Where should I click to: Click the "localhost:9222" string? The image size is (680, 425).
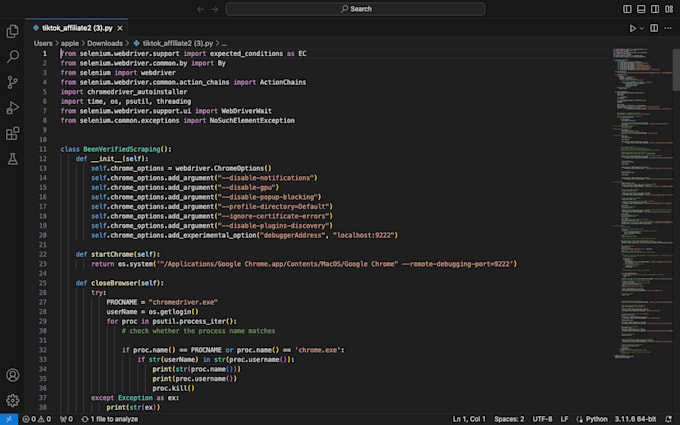(x=363, y=235)
